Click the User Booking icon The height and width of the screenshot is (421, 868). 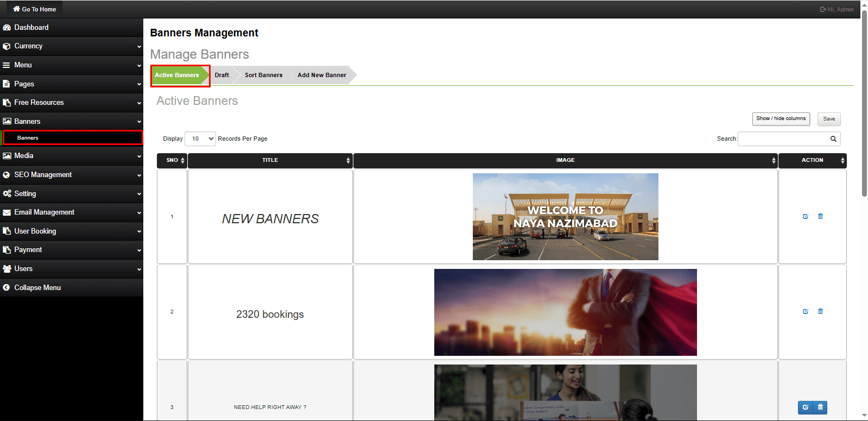(7, 231)
